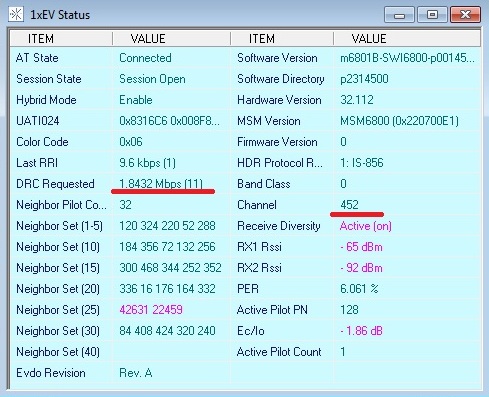The height and width of the screenshot is (397, 489).
Task: Select the DRC Requested label
Action: pos(55,184)
